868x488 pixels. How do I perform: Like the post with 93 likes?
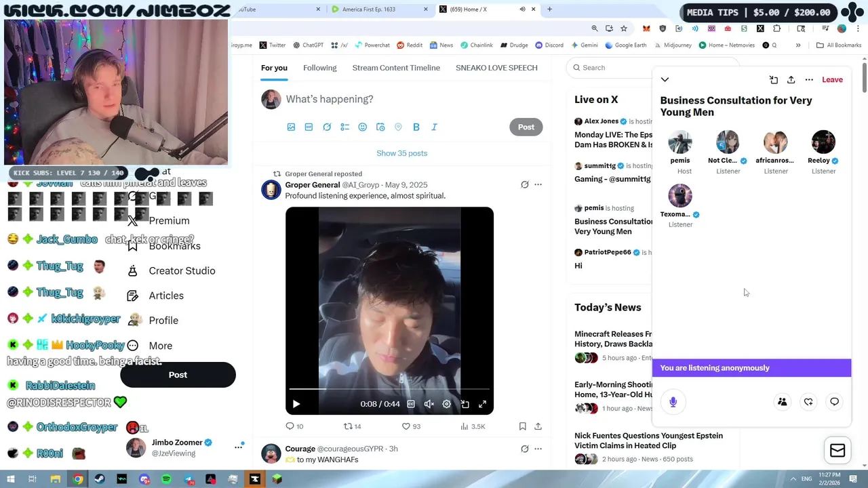(411, 426)
